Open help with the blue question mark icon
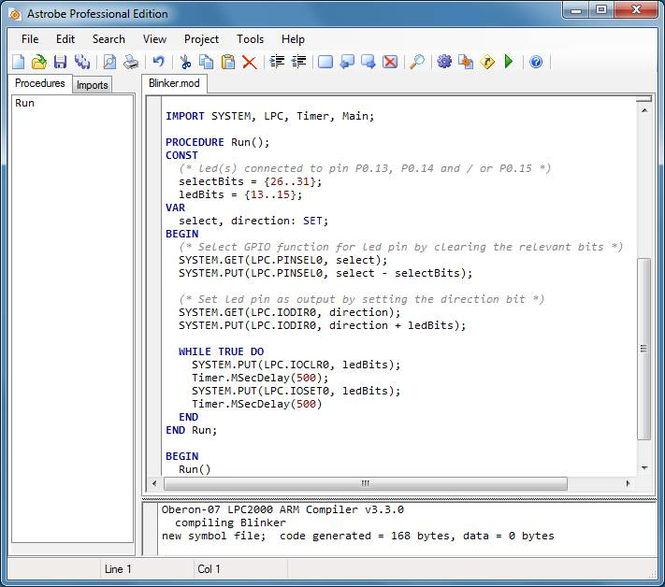Screen dimensions: 665x587 (x=536, y=62)
